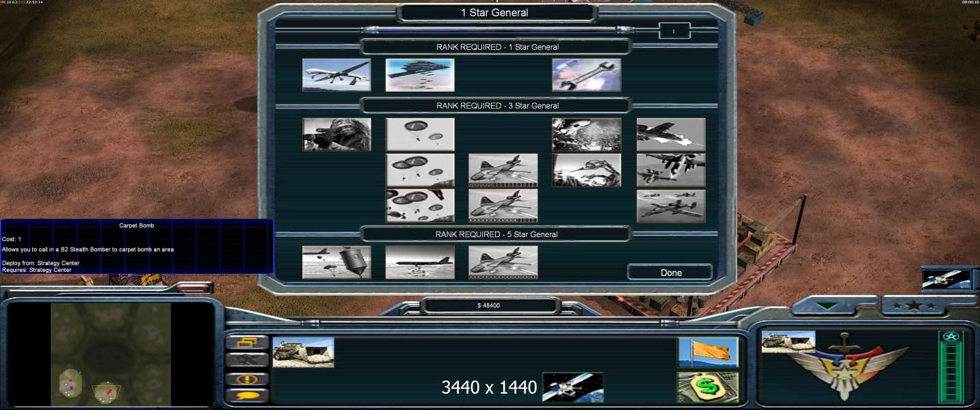
Task: Click the 'RANK REQUIRED - 5 Star General' header
Action: (x=497, y=234)
